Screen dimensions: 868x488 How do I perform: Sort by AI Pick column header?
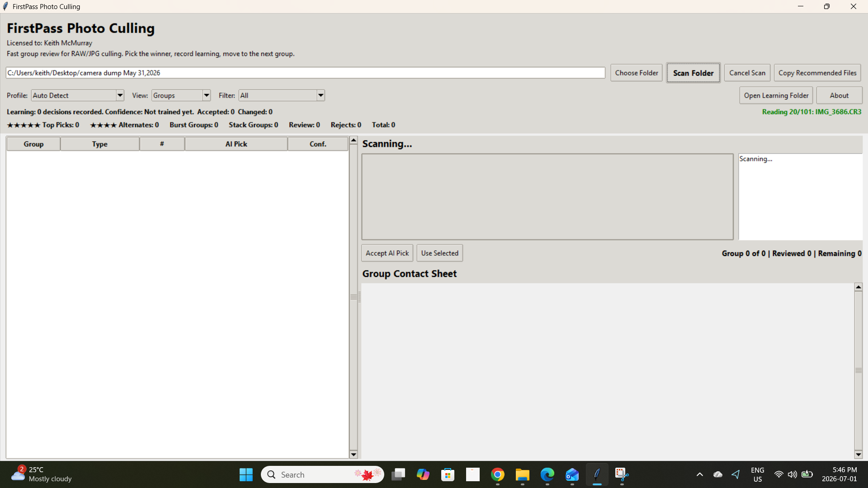236,144
